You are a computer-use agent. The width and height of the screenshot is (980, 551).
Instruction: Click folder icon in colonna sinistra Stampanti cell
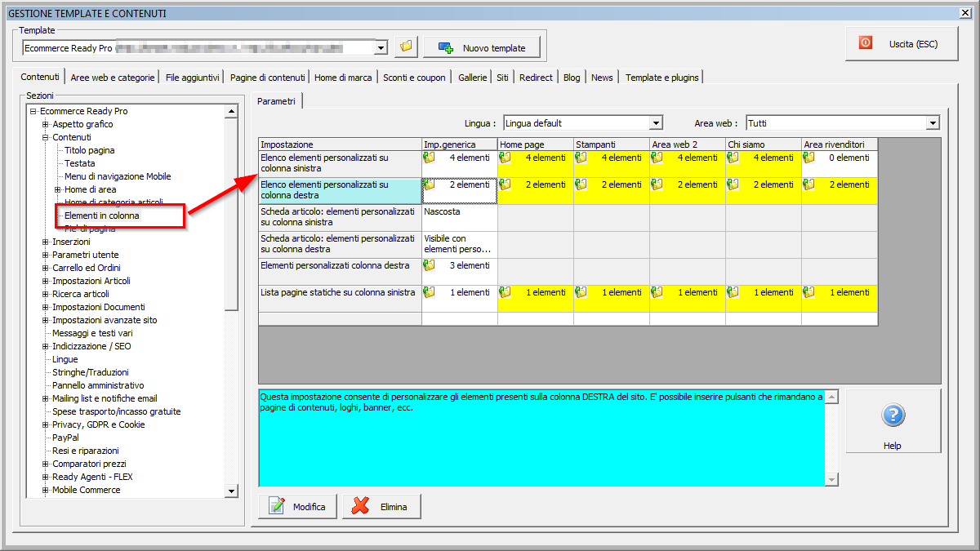[581, 158]
